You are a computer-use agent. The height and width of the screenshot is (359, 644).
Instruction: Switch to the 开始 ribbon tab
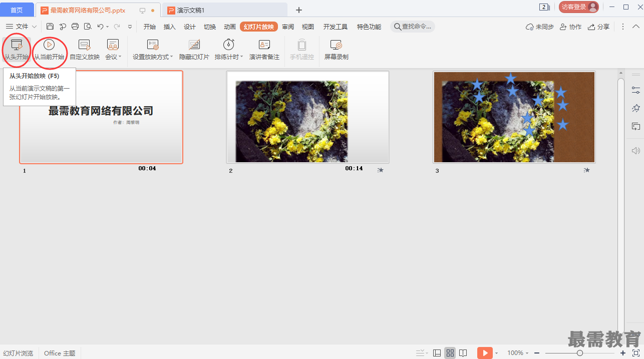point(150,27)
